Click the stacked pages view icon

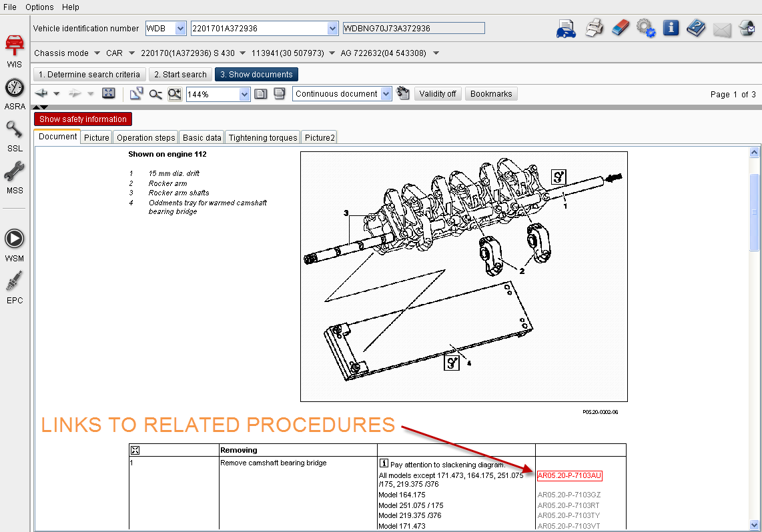click(280, 94)
